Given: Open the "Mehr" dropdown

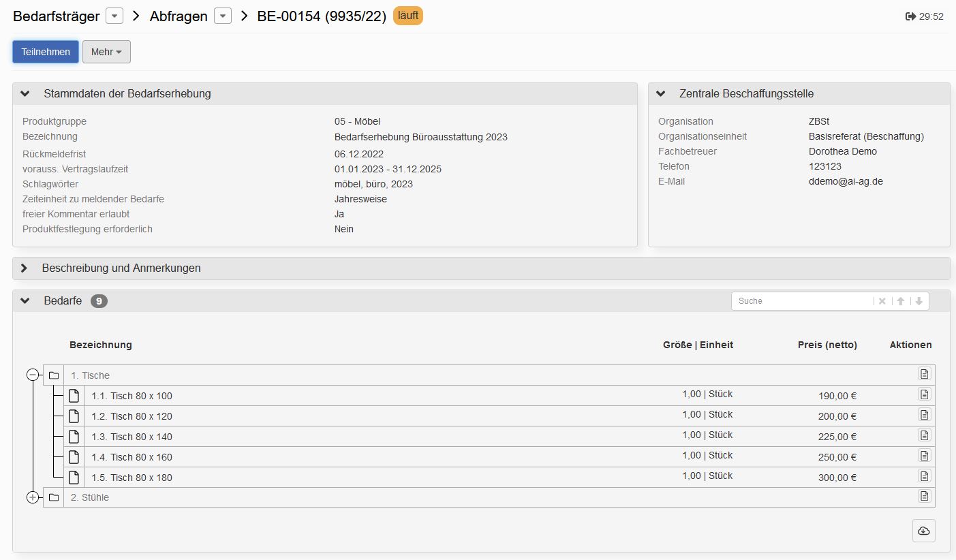Looking at the screenshot, I should pyautogui.click(x=106, y=51).
